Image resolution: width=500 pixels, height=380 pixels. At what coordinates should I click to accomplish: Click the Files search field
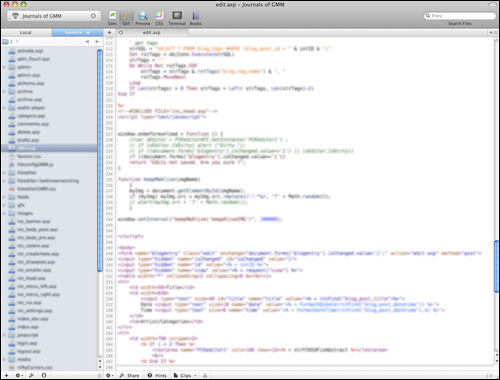(x=460, y=16)
